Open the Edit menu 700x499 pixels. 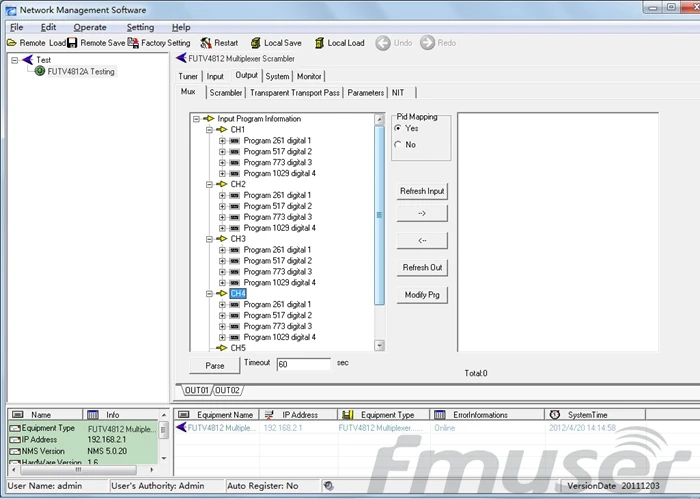point(48,27)
